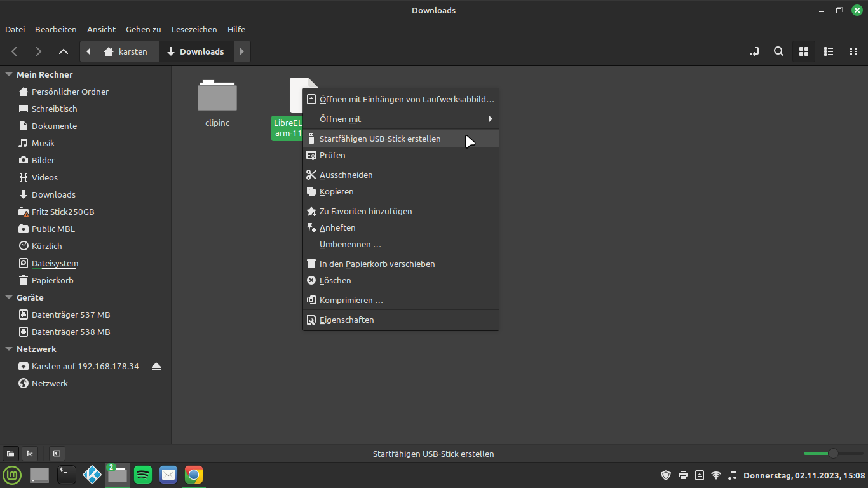Open the Gehen zu menu

143,29
